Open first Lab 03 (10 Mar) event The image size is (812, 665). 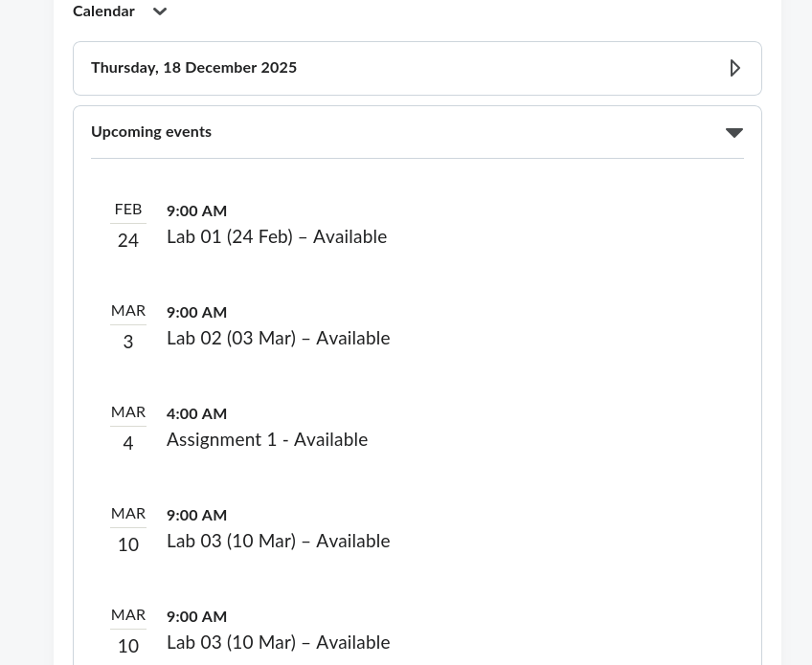click(x=278, y=542)
